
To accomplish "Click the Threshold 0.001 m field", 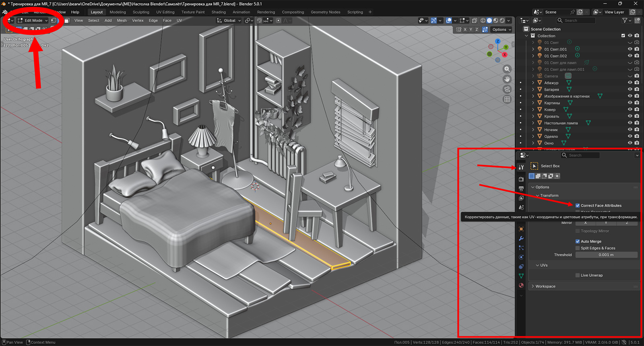I will (x=606, y=255).
